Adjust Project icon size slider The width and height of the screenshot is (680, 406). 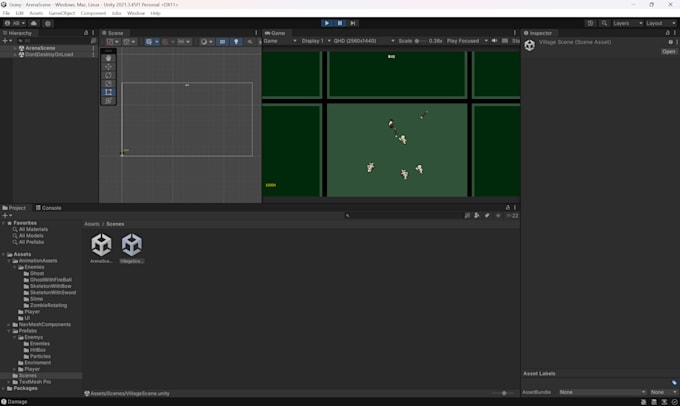point(502,393)
